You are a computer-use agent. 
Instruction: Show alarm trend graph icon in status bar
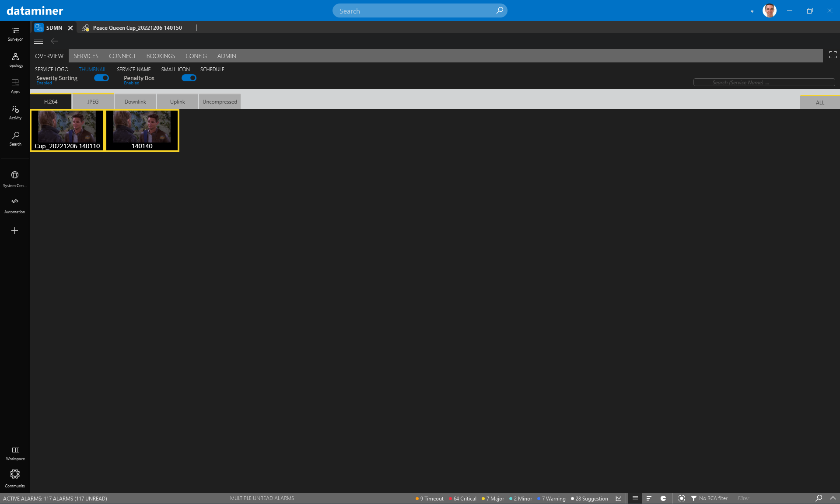[619, 498]
